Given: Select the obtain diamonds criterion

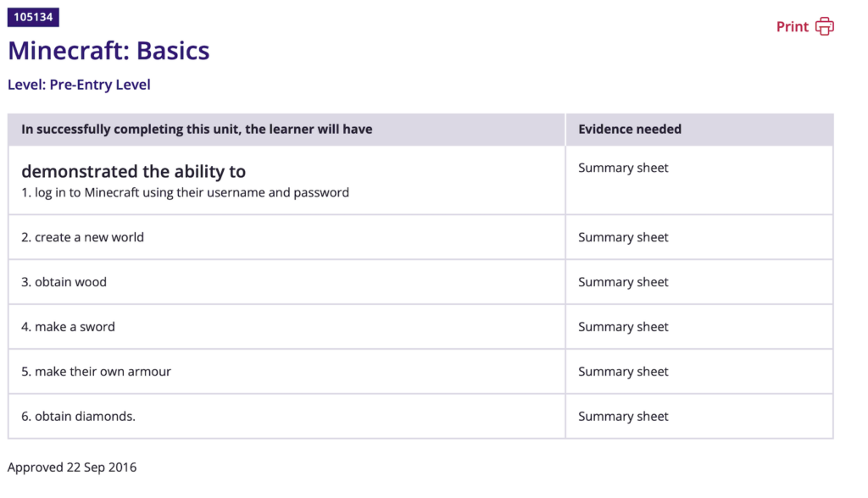Looking at the screenshot, I should tap(78, 417).
